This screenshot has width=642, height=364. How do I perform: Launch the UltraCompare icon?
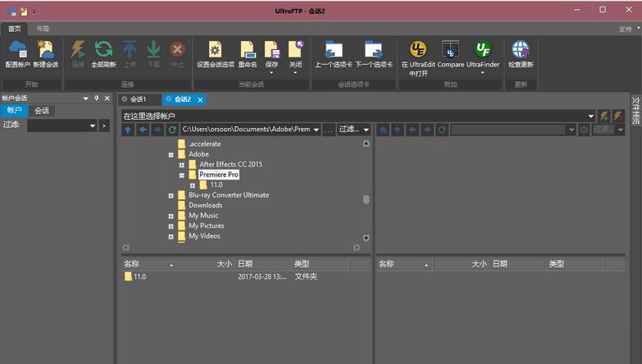pyautogui.click(x=450, y=49)
